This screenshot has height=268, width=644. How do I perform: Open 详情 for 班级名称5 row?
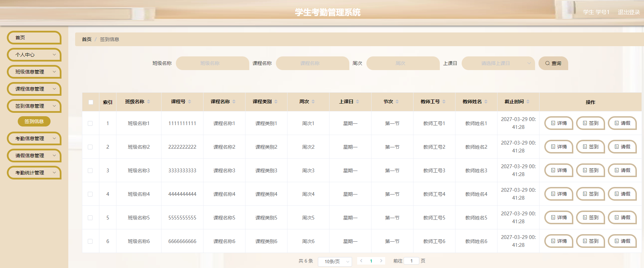(x=559, y=217)
